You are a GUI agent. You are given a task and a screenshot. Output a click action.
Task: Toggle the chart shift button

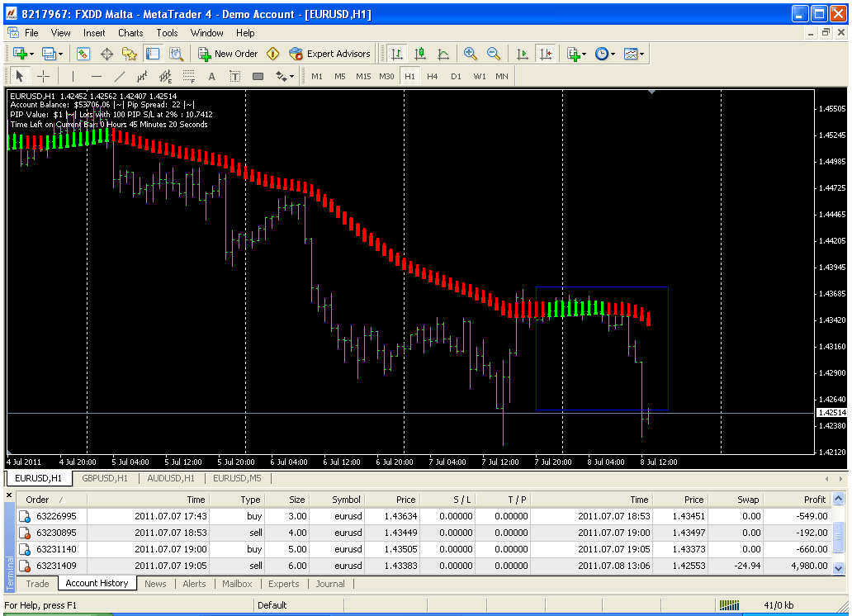click(545, 54)
